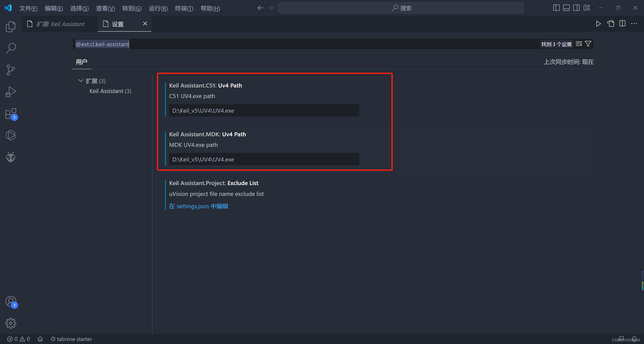Open 文件(F) menu
The width and height of the screenshot is (644, 344).
pyautogui.click(x=28, y=8)
